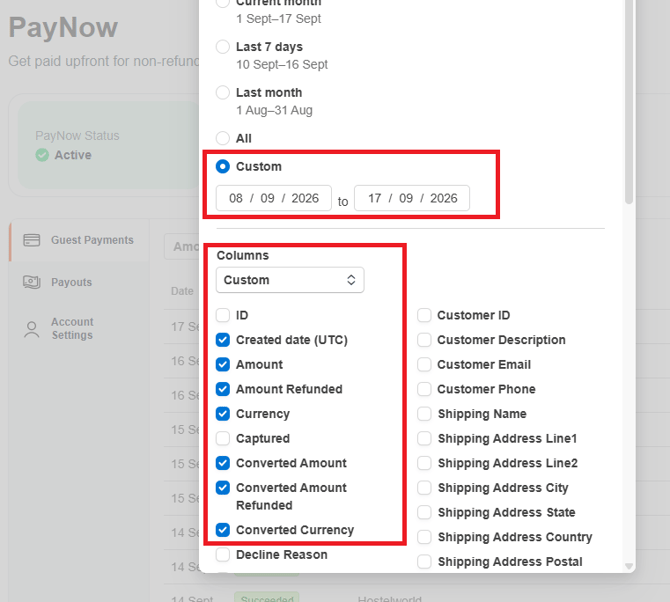Click the PayNow page heading
The image size is (670, 602).
pos(63,27)
